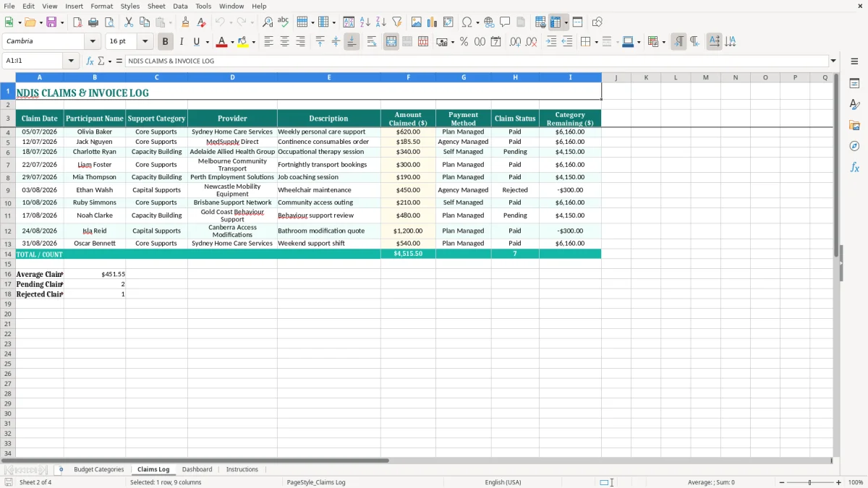This screenshot has width=868, height=488.
Task: Toggle Underline formatting
Action: click(x=196, y=42)
